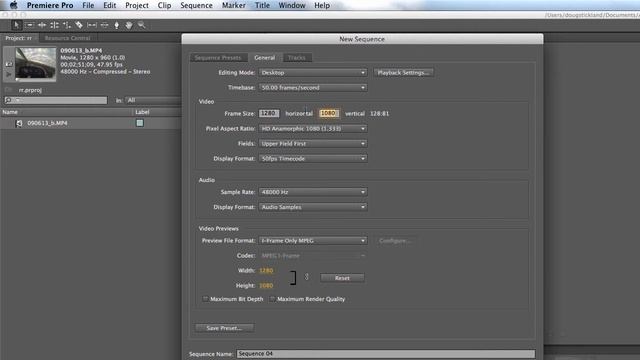Open the 'In: All' search scope dropdown
This screenshot has height=360, width=640.
[x=153, y=100]
